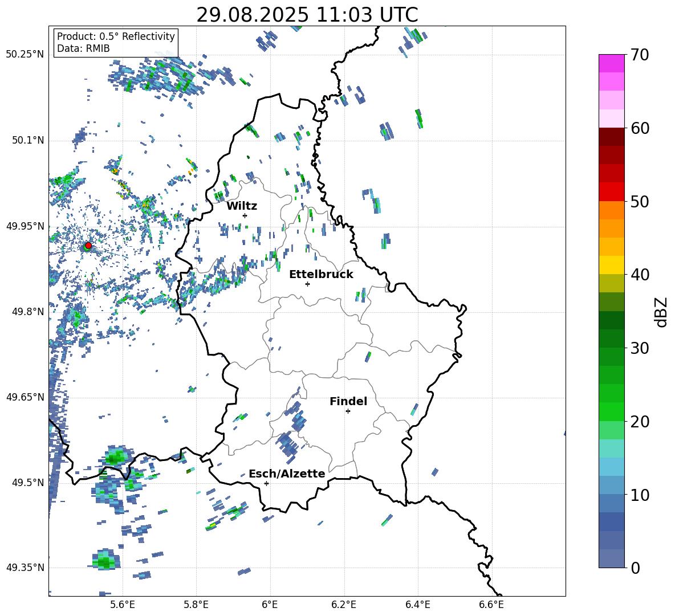Click the Data: RMIB text
The height and width of the screenshot is (616, 675).
83,48
